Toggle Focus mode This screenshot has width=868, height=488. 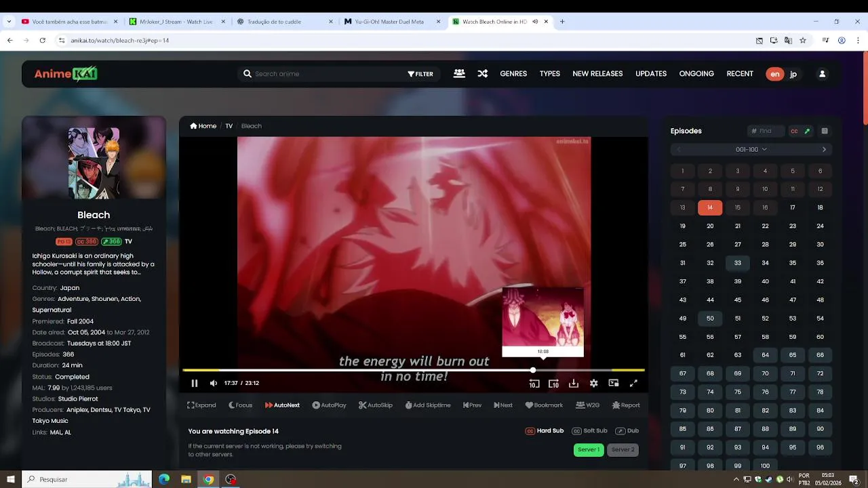(x=240, y=405)
